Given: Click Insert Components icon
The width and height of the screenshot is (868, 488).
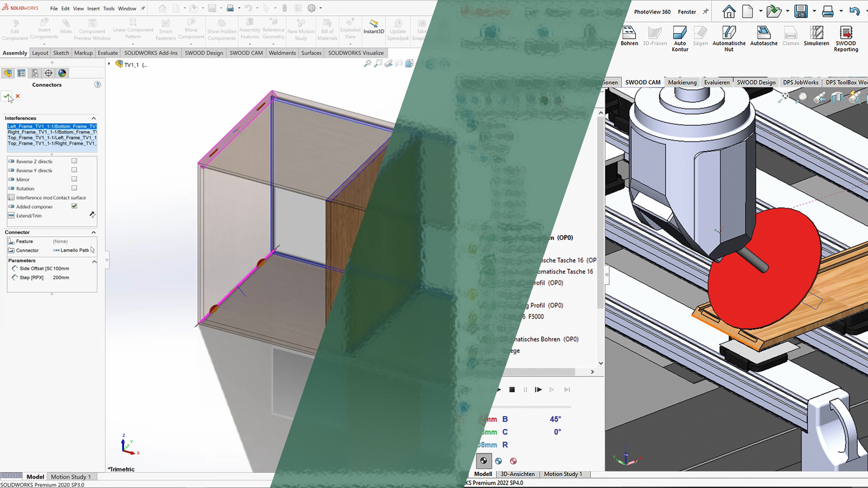Looking at the screenshot, I should (44, 29).
